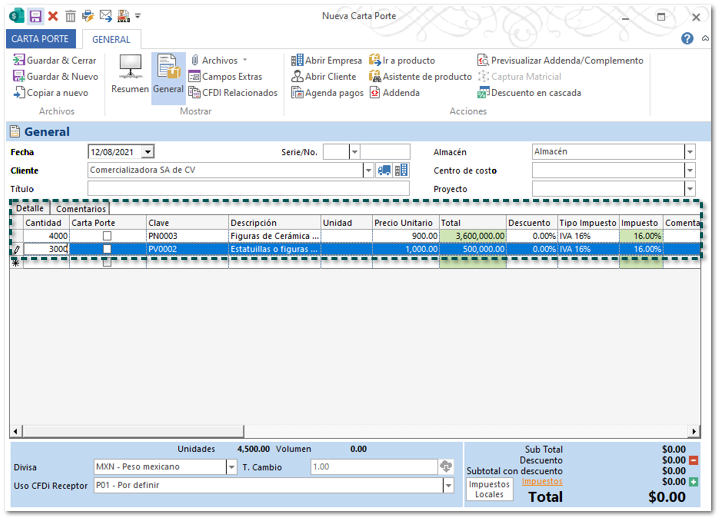Expand the Almacén dropdown
The height and width of the screenshot is (520, 720).
tap(689, 152)
